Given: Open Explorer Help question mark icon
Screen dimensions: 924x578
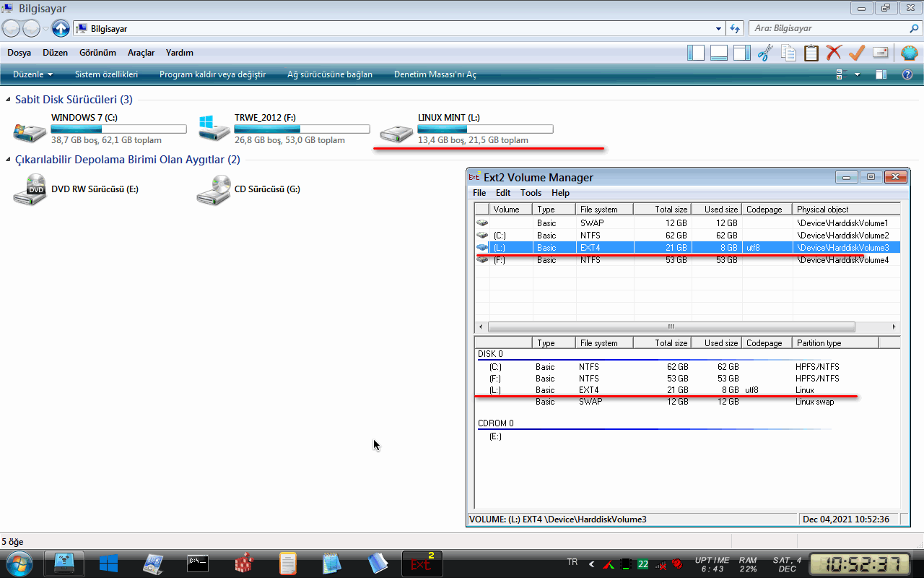Looking at the screenshot, I should coord(907,74).
